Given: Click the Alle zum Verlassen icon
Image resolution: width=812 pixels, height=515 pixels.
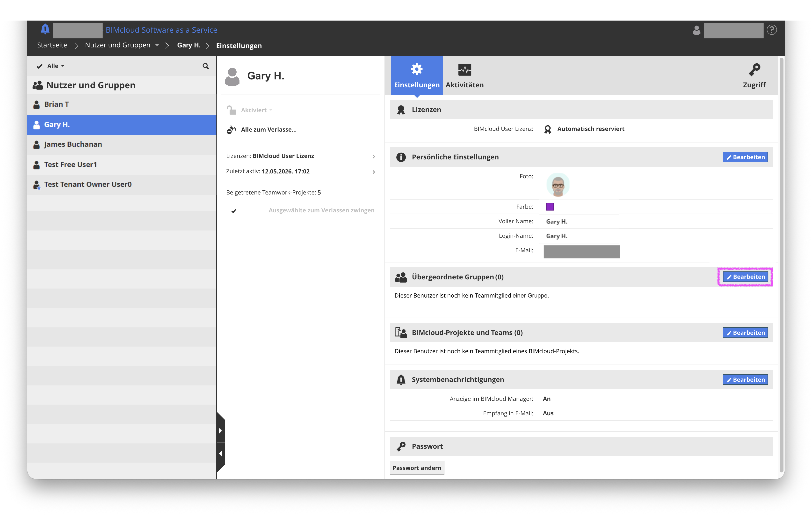Looking at the screenshot, I should click(x=231, y=130).
